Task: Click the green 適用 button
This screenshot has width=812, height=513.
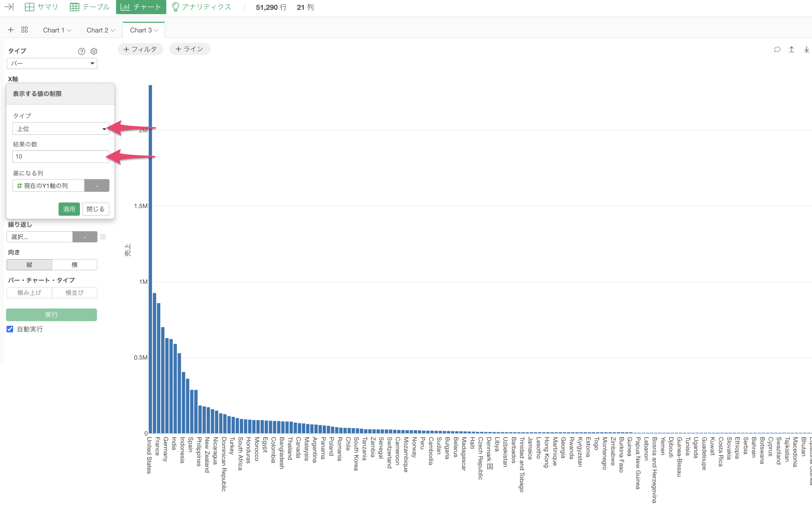Action: coord(69,209)
